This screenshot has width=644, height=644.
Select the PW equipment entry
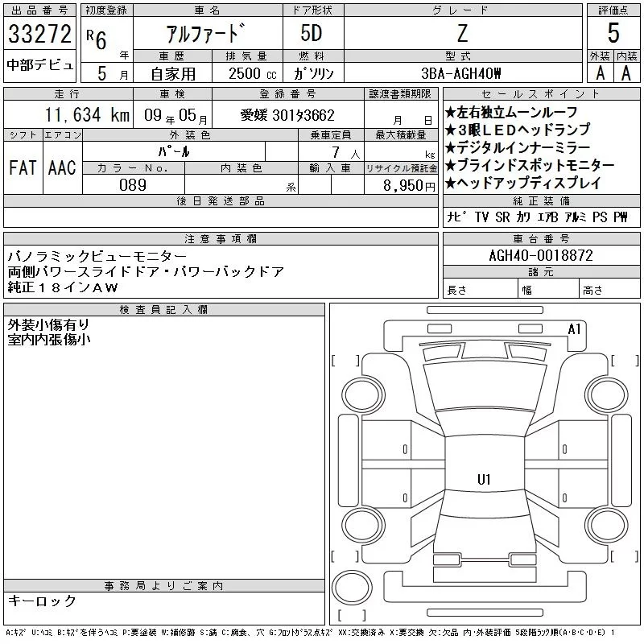(621, 217)
